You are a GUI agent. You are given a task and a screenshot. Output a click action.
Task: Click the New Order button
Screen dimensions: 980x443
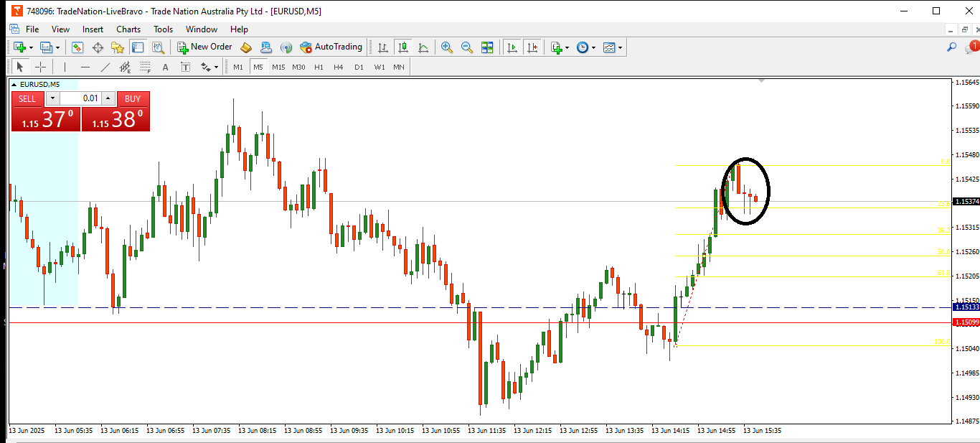pos(205,47)
